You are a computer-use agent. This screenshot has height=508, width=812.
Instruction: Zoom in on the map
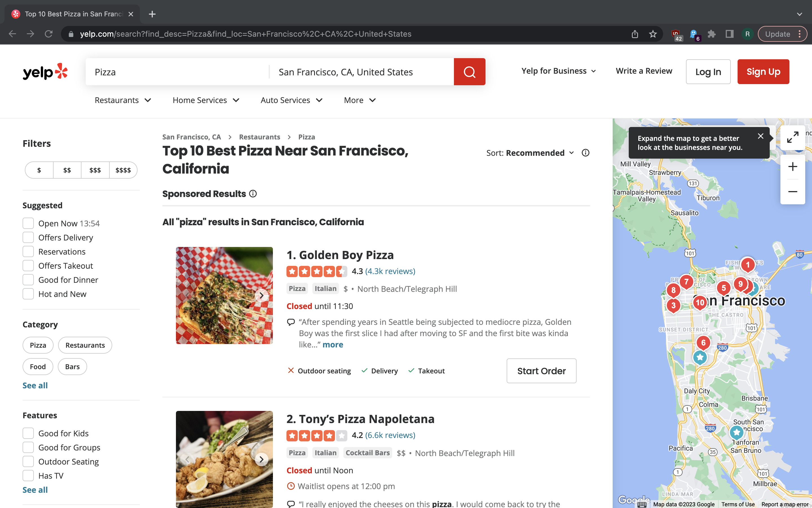click(793, 167)
